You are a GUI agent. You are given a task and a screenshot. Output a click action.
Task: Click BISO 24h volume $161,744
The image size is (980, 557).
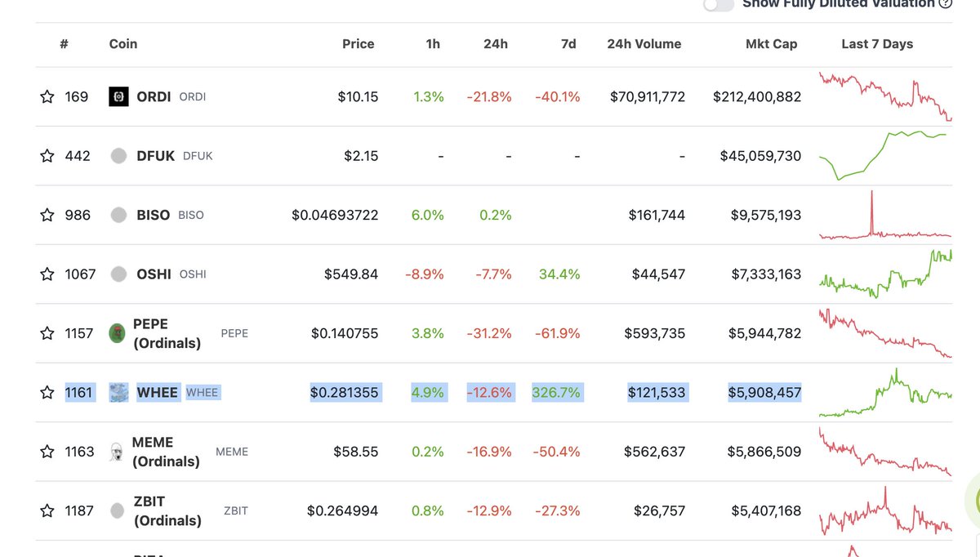(x=657, y=215)
